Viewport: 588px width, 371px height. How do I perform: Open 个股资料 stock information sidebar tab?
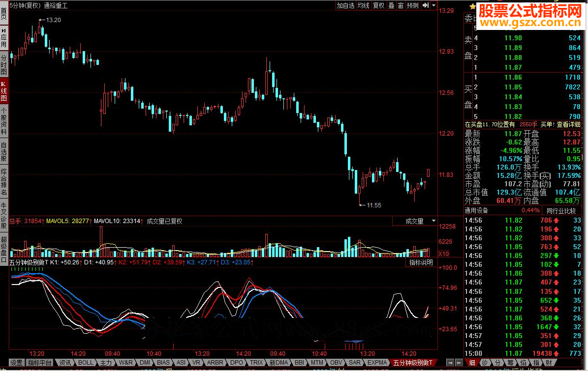4,120
